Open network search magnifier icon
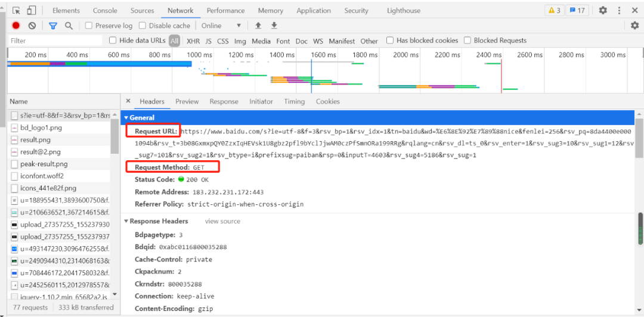 point(69,26)
